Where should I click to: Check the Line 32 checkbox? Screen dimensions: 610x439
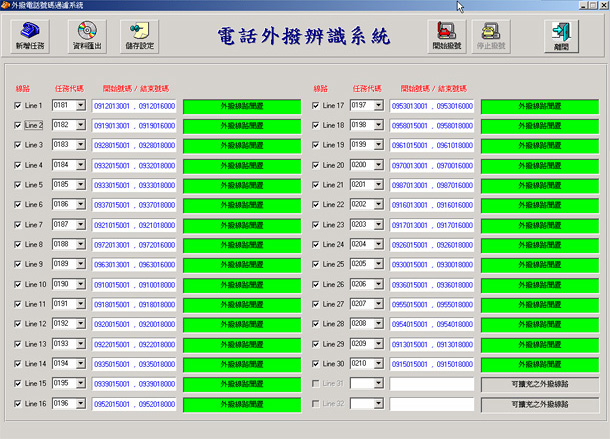tap(316, 404)
